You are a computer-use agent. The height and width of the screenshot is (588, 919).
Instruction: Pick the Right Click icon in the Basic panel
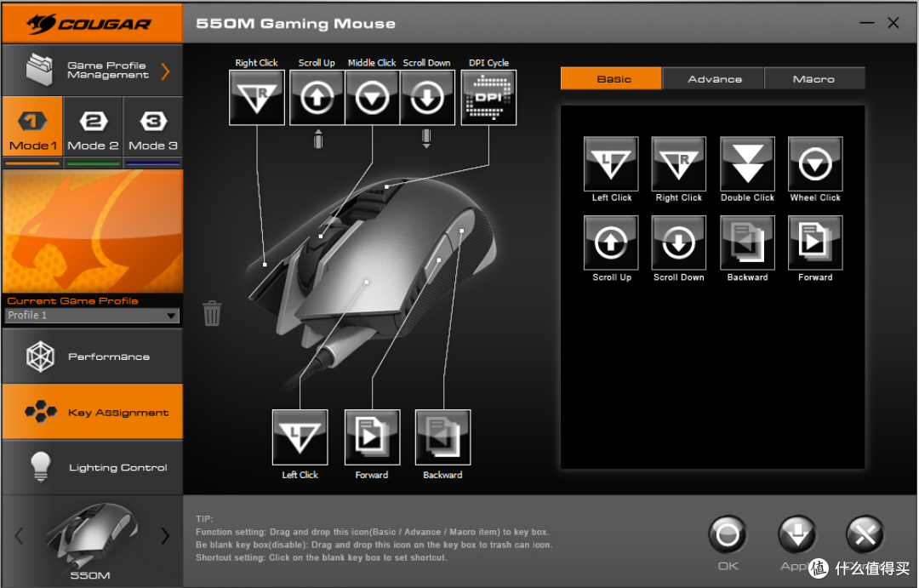[679, 164]
